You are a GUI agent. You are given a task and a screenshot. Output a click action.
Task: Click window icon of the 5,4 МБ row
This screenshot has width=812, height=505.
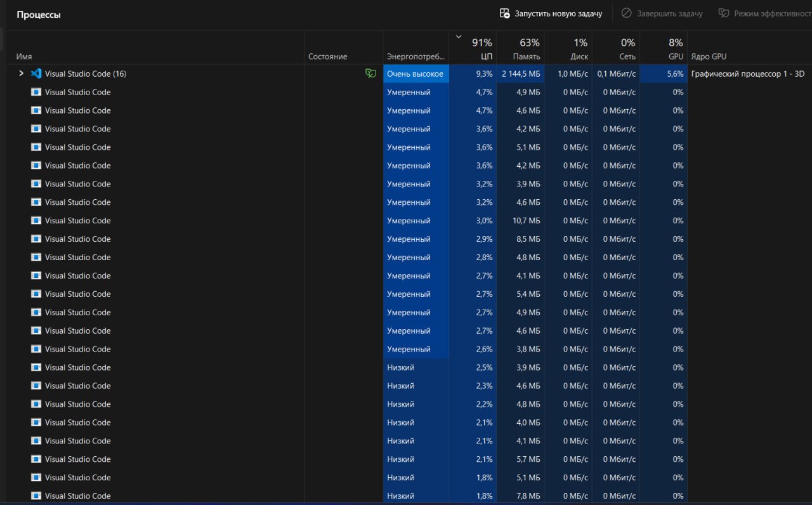coord(36,294)
